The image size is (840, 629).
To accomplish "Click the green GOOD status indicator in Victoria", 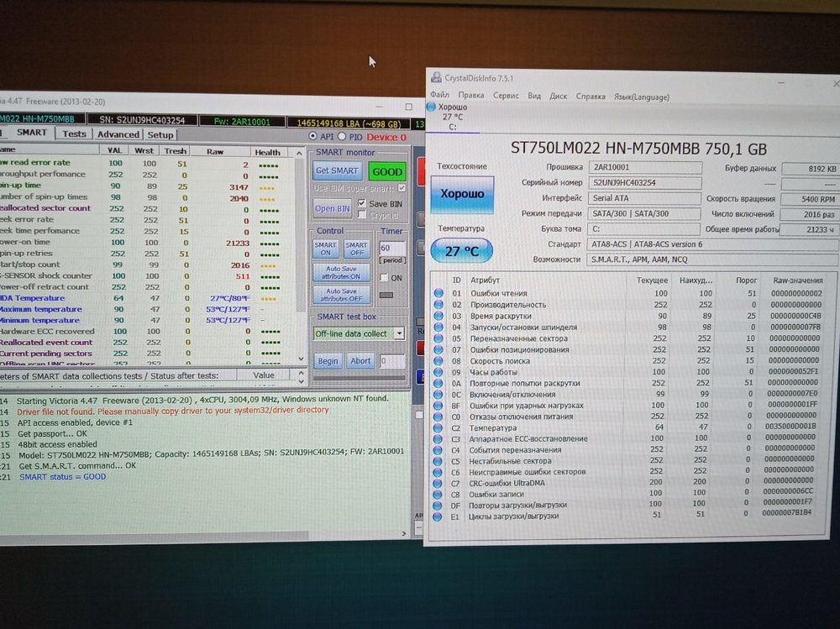I will point(386,171).
